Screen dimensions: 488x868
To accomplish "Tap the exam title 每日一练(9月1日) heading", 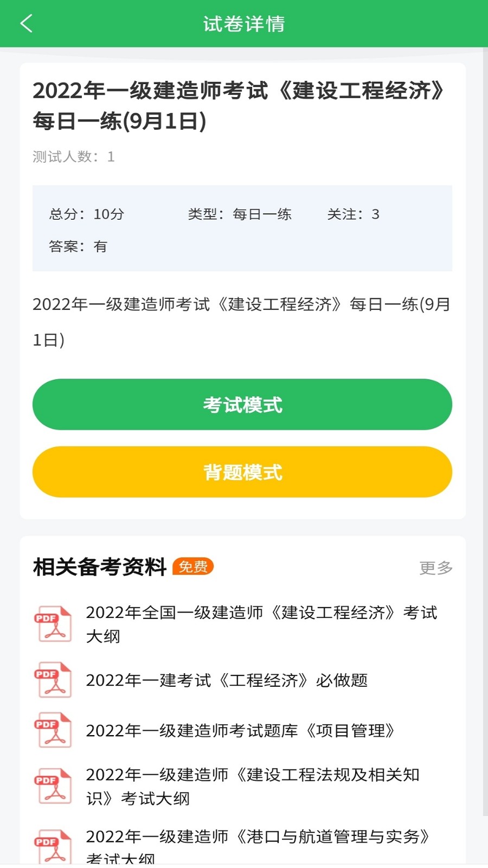I will [x=239, y=105].
